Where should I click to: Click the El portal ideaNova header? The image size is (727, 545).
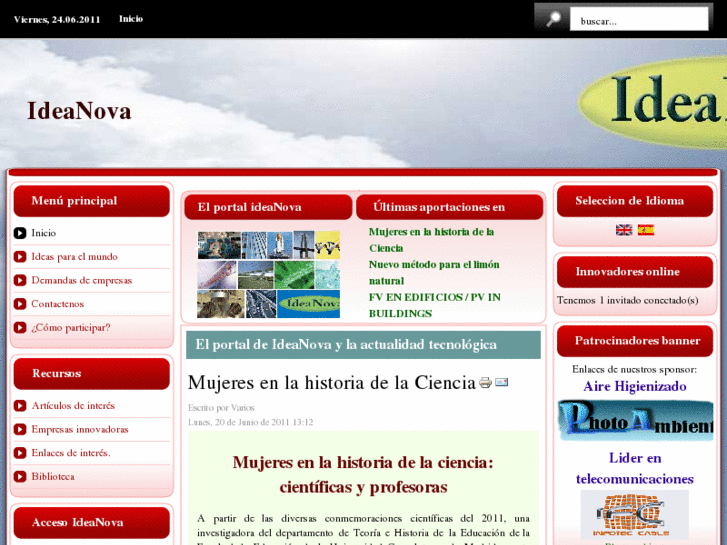click(x=268, y=207)
